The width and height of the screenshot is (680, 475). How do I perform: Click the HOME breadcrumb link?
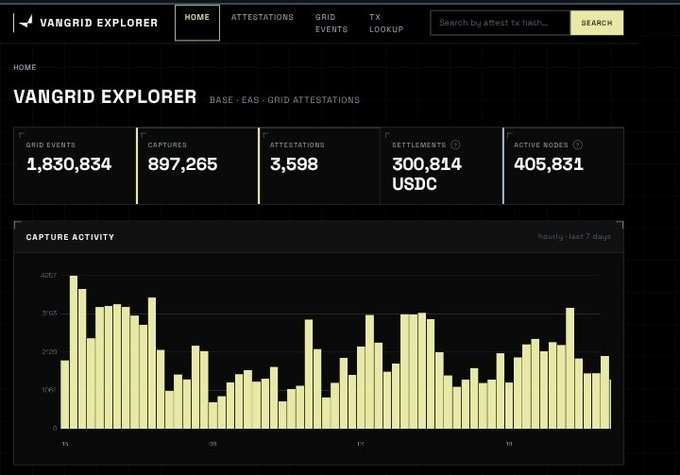(25, 67)
